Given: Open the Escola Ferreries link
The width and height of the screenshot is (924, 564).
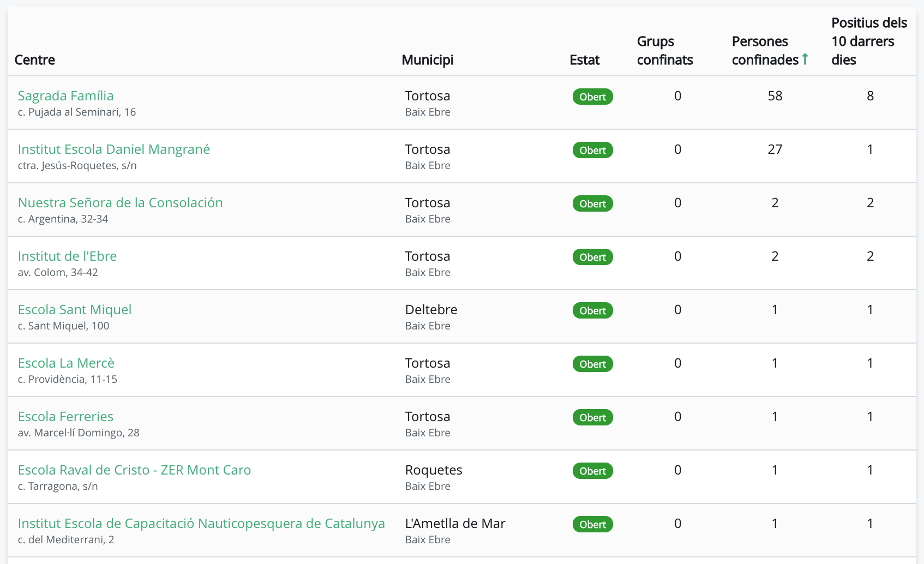Looking at the screenshot, I should pos(65,417).
